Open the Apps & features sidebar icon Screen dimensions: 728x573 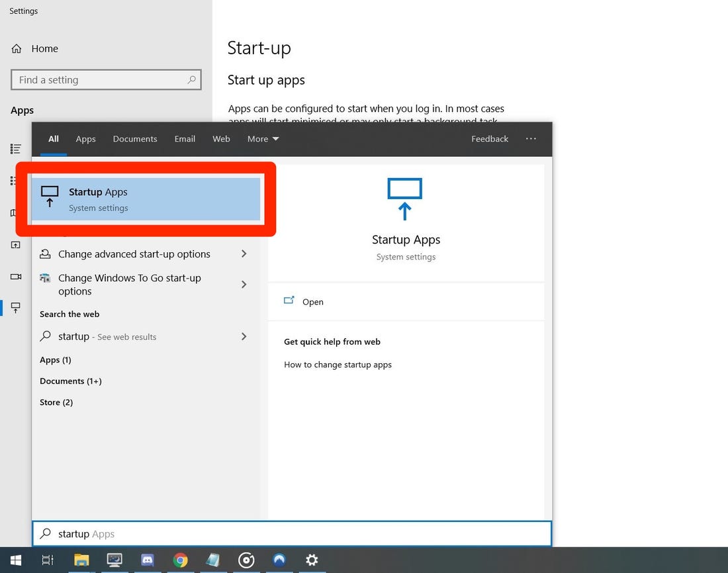pos(16,149)
